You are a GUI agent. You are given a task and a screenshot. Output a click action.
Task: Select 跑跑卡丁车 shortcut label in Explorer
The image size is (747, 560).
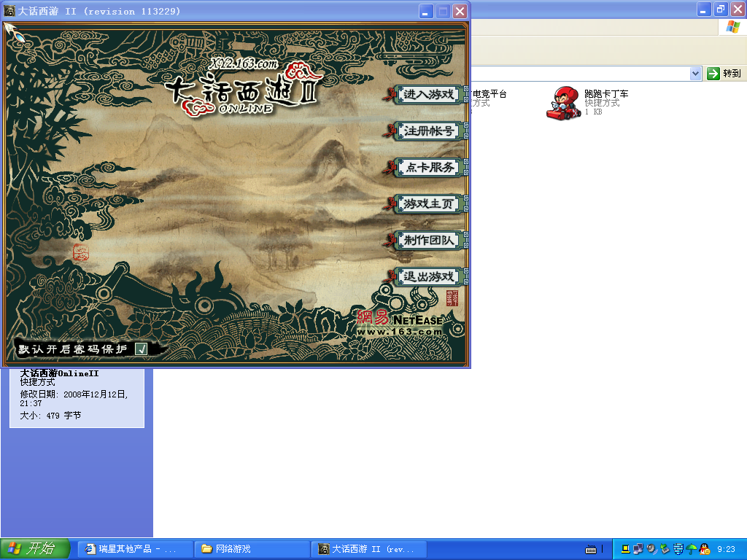pos(606,94)
